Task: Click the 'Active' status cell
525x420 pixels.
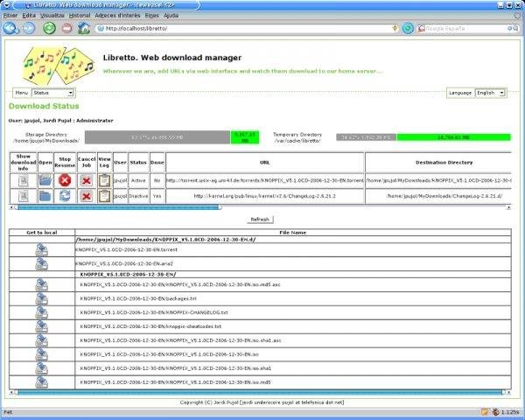Action: 138,180
